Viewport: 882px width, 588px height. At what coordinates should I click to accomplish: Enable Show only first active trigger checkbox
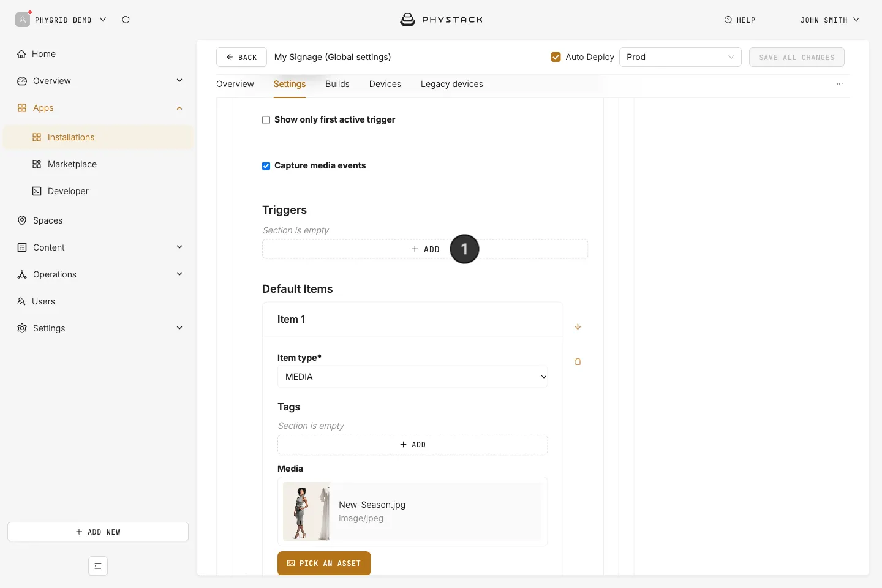(266, 120)
